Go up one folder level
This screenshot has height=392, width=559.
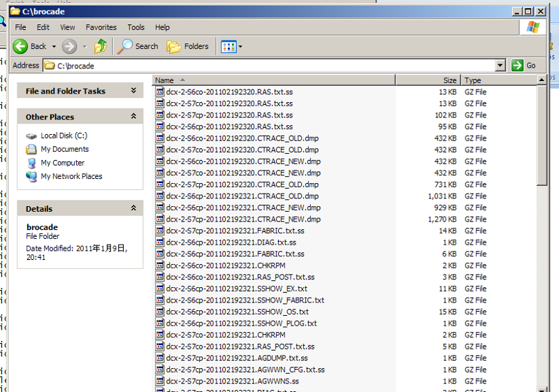pos(101,47)
